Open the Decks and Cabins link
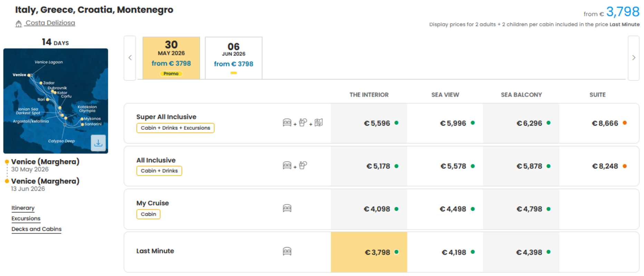644x276 pixels. point(36,229)
